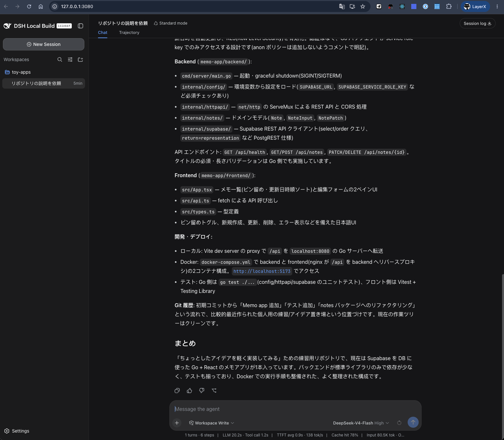Install app icon in address bar

pos(352,6)
